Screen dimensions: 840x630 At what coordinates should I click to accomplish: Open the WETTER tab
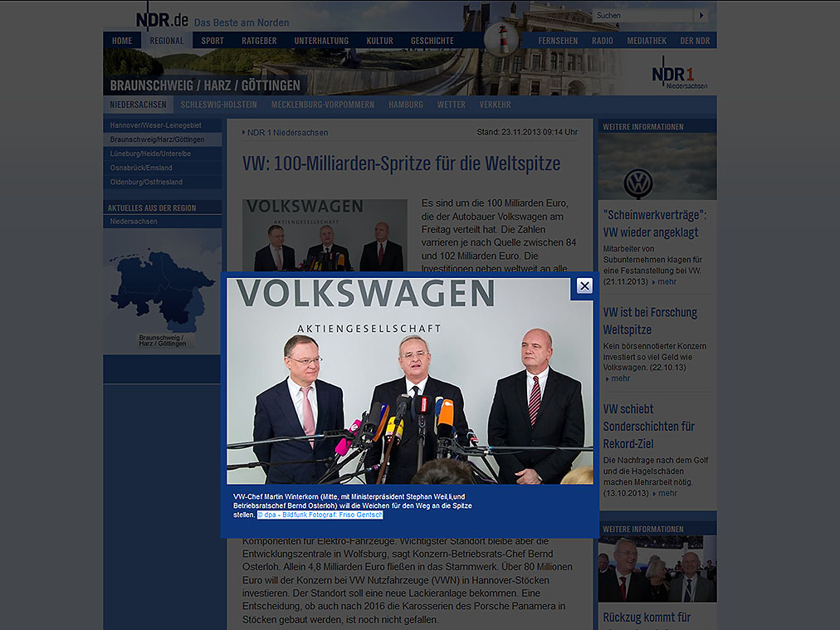(x=451, y=105)
